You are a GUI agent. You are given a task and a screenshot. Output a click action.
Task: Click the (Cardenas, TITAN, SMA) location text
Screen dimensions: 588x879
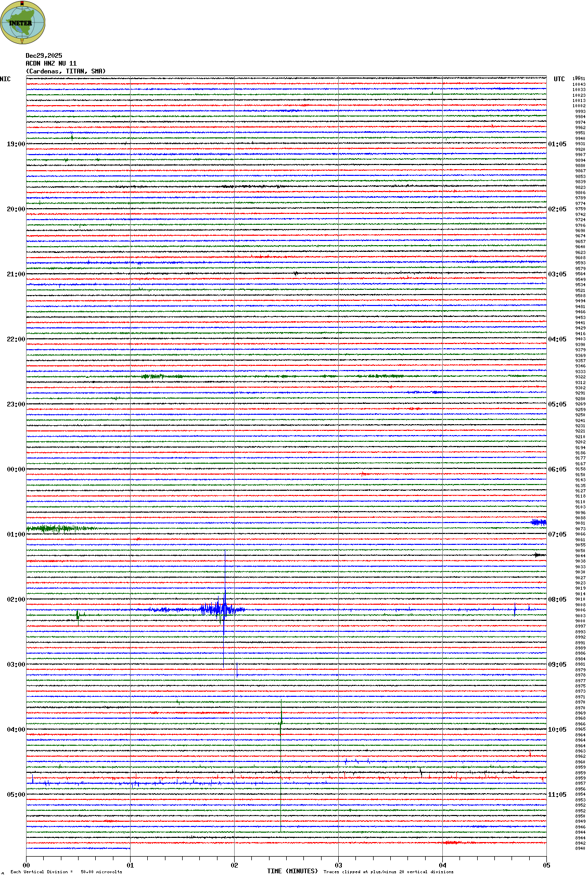coord(66,71)
